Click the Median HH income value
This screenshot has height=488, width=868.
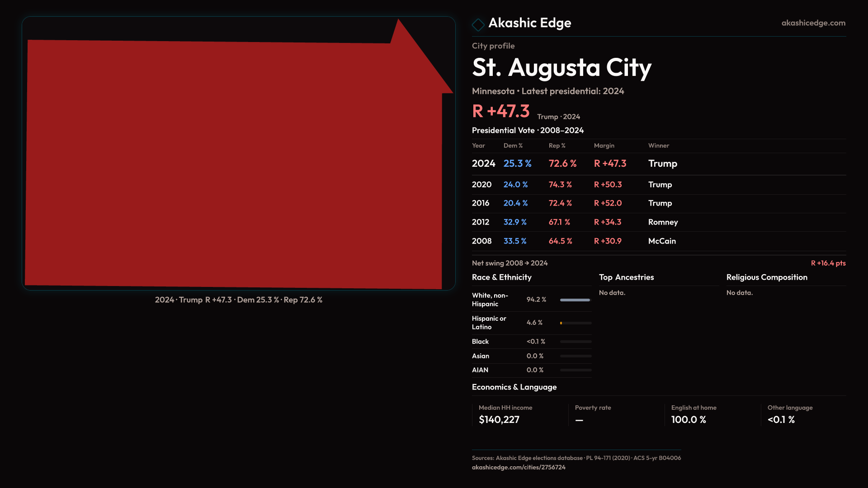pos(499,419)
